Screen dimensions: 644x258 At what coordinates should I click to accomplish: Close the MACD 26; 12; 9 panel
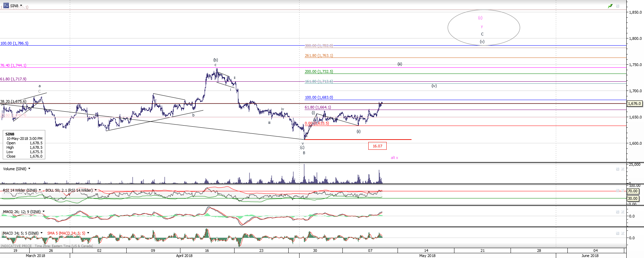coord(623,212)
